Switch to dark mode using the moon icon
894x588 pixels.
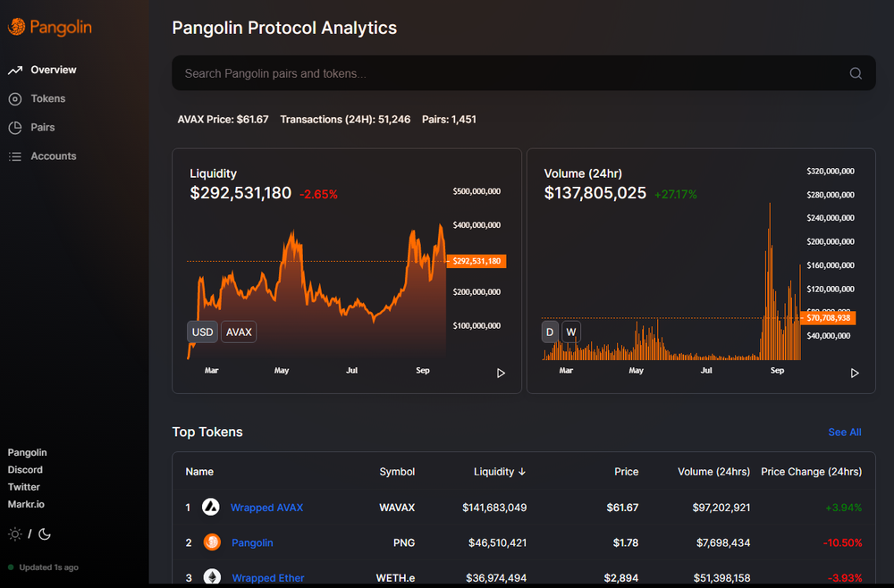click(44, 533)
